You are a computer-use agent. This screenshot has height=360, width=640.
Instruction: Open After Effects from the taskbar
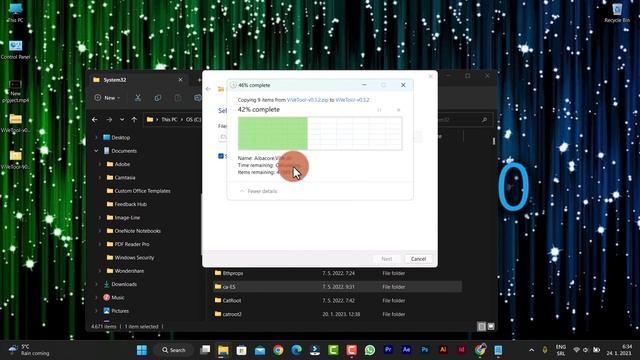[x=407, y=350]
